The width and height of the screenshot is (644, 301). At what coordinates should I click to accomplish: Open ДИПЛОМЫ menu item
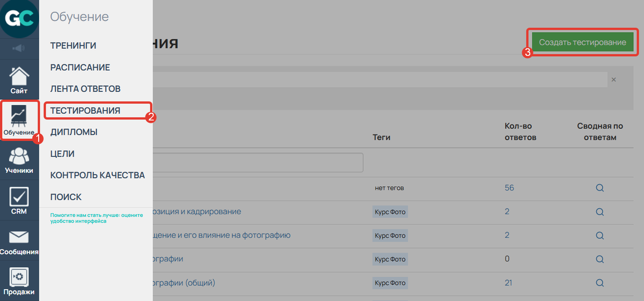pos(74,132)
